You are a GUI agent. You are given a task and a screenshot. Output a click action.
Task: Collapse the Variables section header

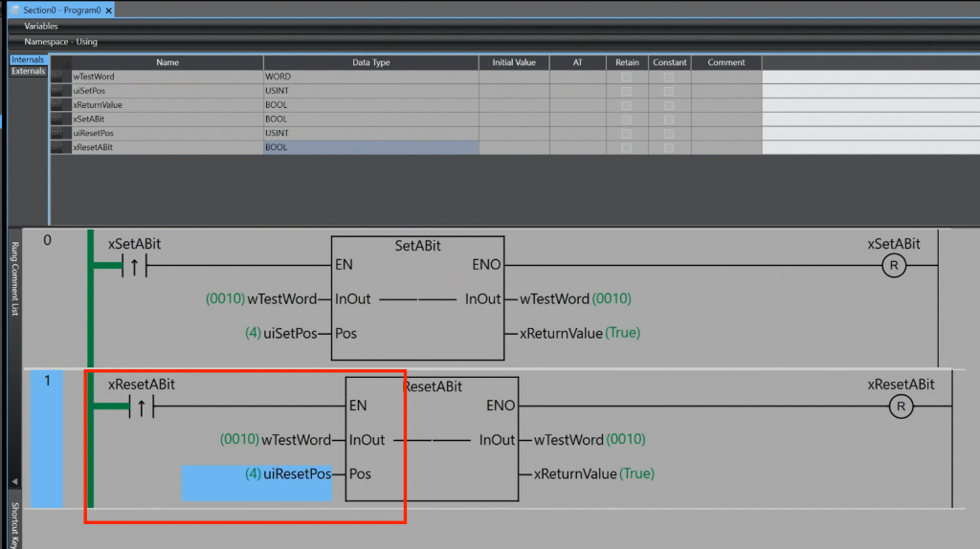pyautogui.click(x=40, y=27)
